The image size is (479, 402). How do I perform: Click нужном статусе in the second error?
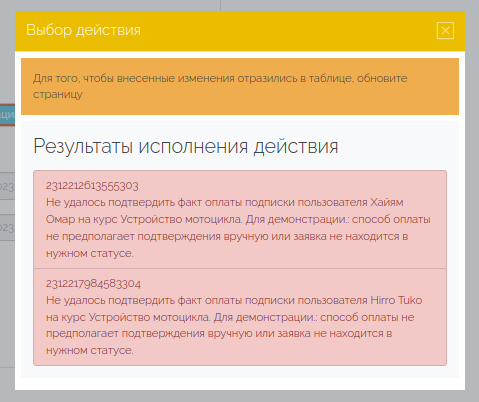tap(90, 351)
